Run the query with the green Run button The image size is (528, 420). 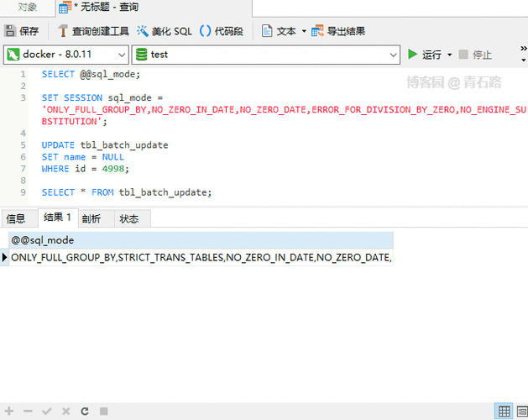424,55
